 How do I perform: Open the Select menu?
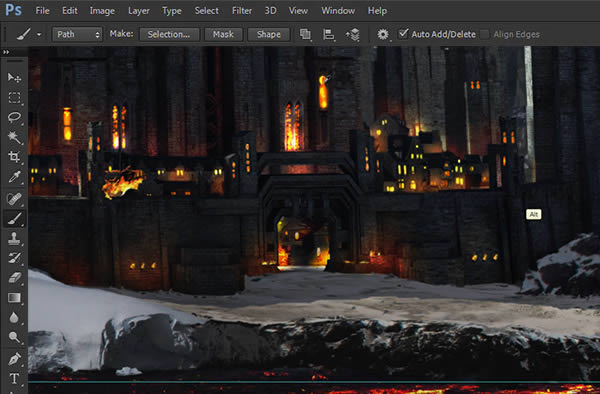(x=206, y=11)
